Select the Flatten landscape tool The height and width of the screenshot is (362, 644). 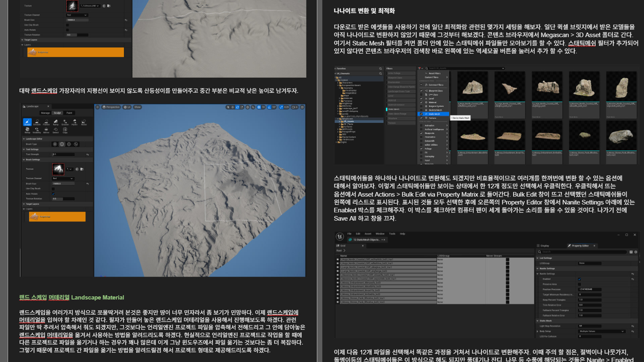pyautogui.click(x=46, y=122)
